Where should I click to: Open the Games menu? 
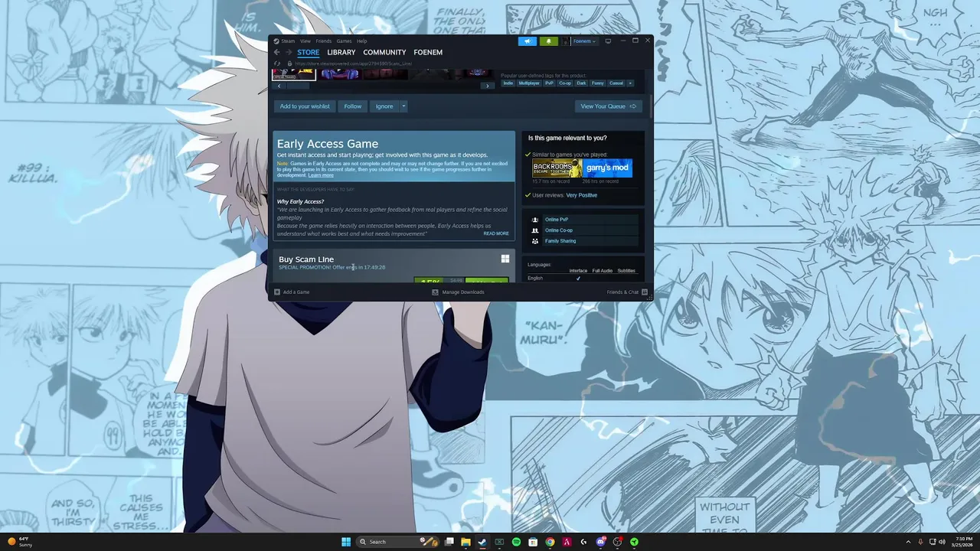(x=345, y=41)
